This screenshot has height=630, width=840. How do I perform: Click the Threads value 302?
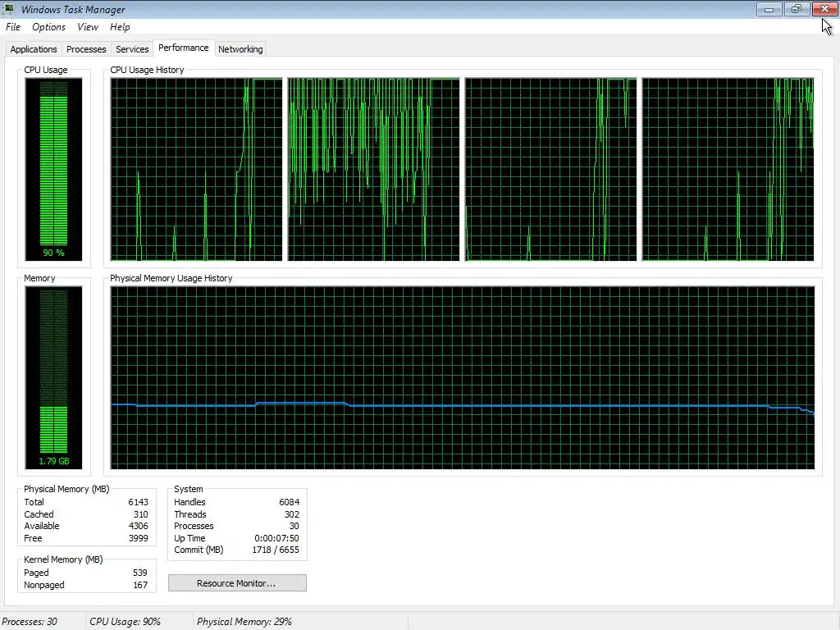[x=291, y=514]
